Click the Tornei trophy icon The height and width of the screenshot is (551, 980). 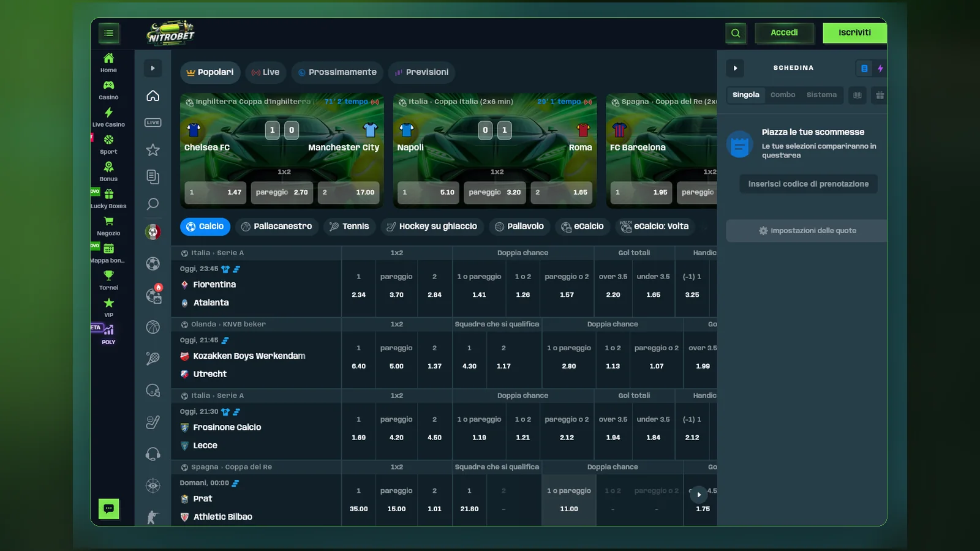tap(108, 275)
